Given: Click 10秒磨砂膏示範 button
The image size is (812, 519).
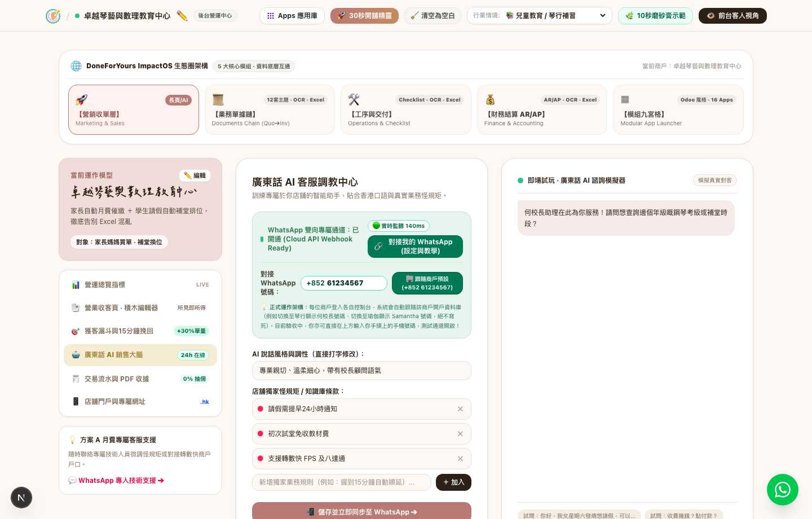Looking at the screenshot, I should click(x=655, y=16).
